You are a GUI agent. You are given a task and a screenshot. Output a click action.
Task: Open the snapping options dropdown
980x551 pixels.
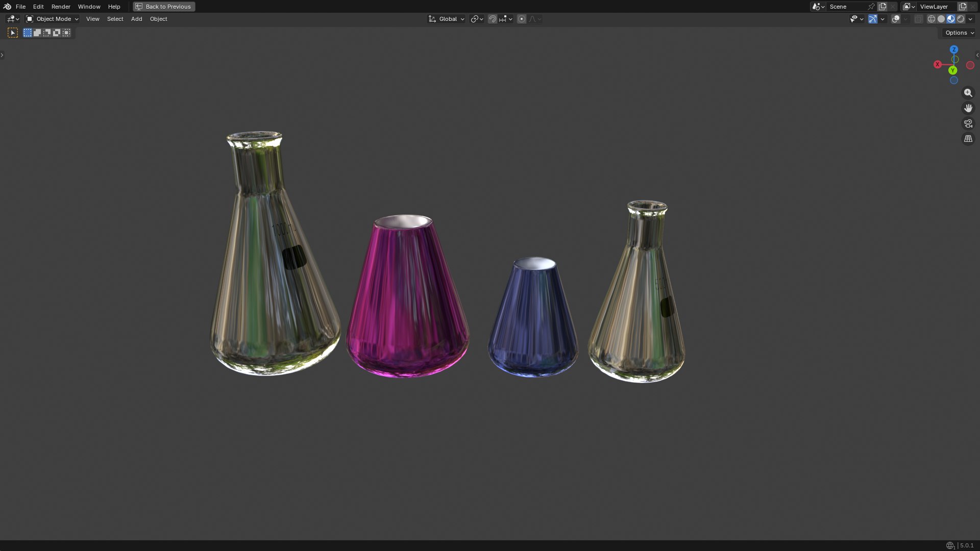(x=505, y=19)
